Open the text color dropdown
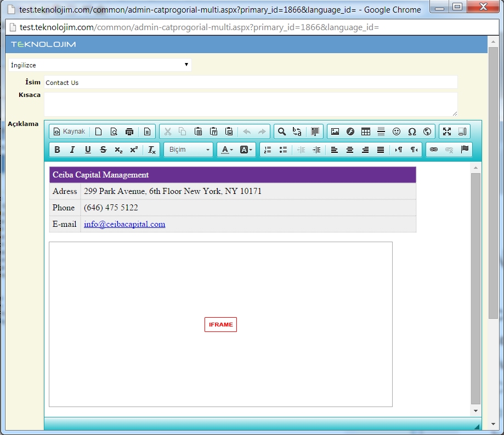Viewport: 504px width, 435px height. click(227, 150)
